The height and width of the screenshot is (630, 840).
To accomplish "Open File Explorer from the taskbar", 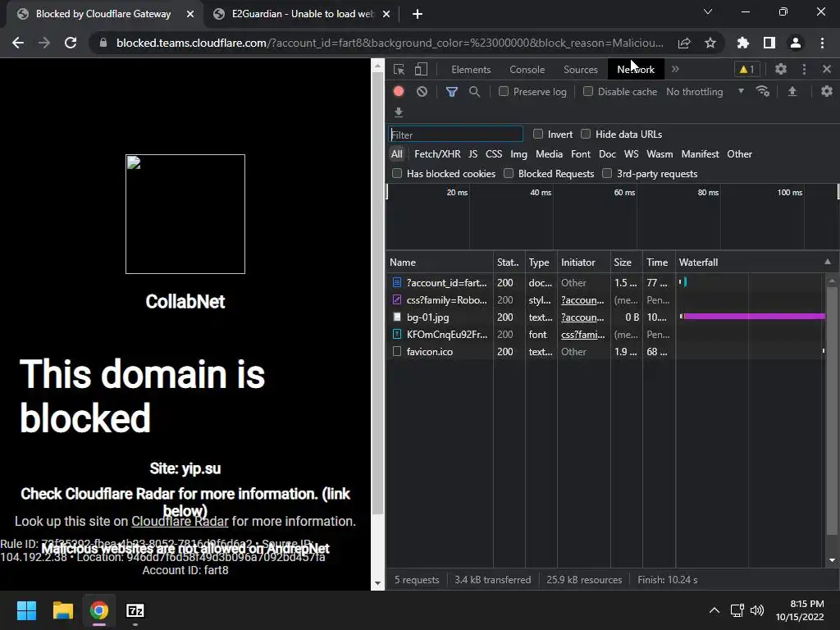I will [x=62, y=610].
